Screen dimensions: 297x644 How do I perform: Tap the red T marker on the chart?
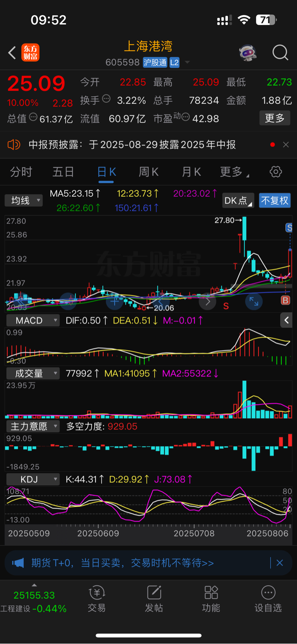coord(235,266)
